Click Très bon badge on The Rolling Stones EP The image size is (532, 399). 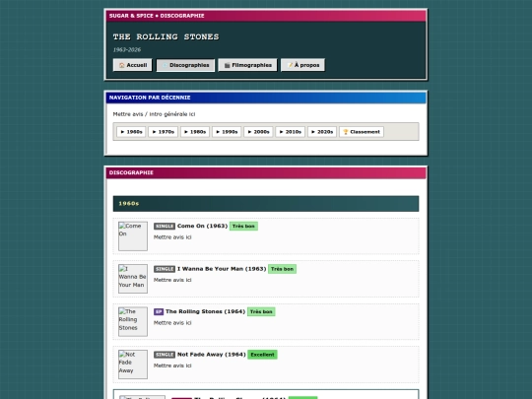[261, 311]
